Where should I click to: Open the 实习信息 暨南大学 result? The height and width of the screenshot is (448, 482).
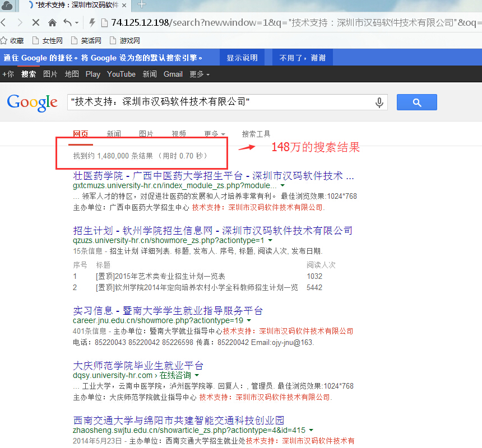(168, 310)
